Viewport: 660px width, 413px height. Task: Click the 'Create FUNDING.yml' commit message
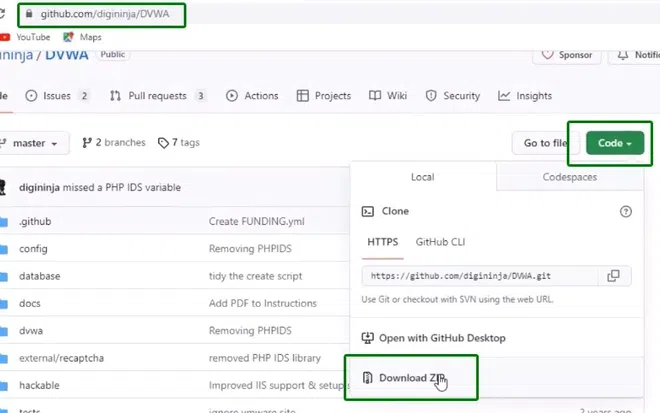[x=256, y=221]
